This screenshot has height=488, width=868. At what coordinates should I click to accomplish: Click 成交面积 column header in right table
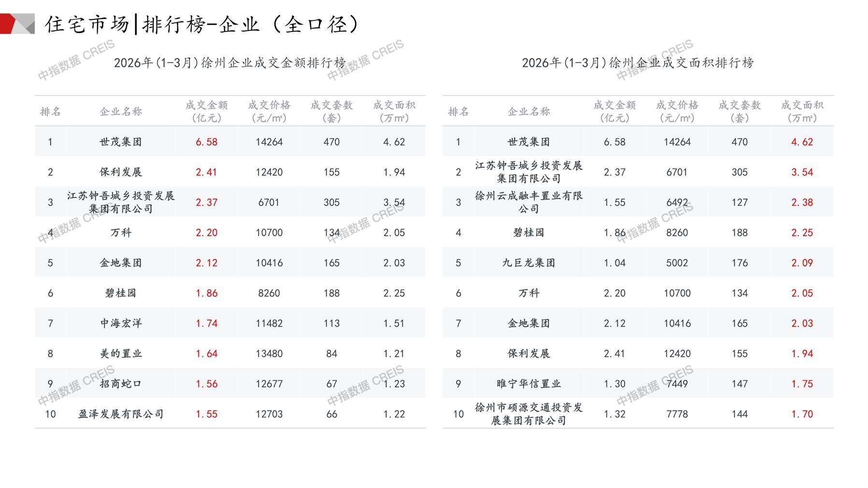pyautogui.click(x=802, y=111)
